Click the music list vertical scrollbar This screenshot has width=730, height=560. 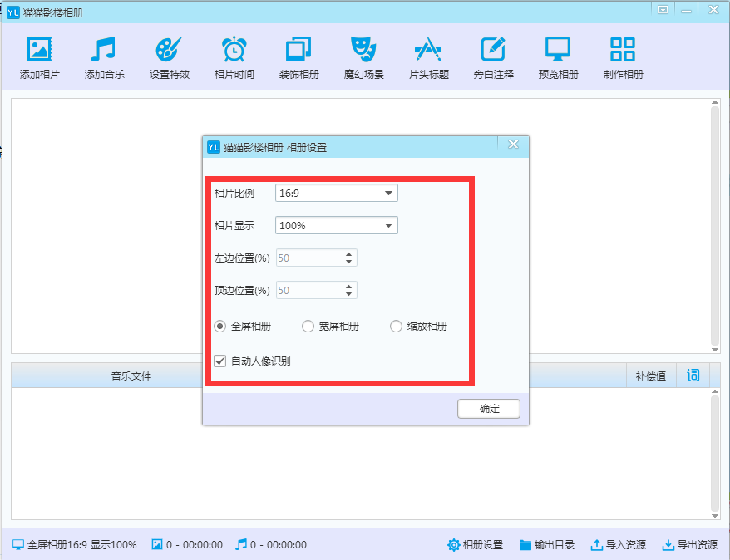715,454
